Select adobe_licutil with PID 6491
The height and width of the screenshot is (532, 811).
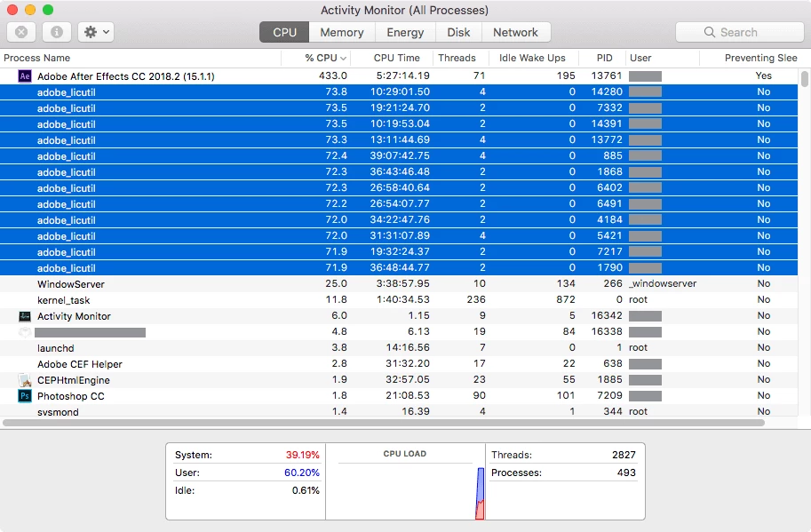399,204
